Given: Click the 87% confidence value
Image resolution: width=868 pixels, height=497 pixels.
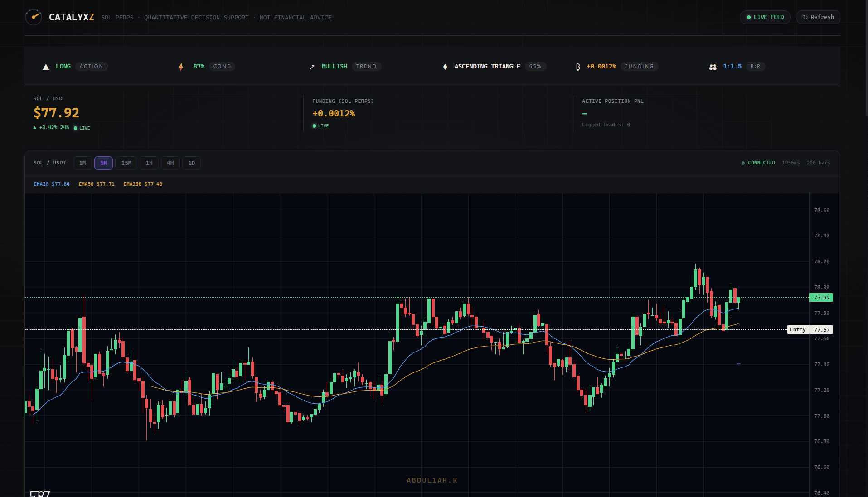Looking at the screenshot, I should pyautogui.click(x=199, y=67).
